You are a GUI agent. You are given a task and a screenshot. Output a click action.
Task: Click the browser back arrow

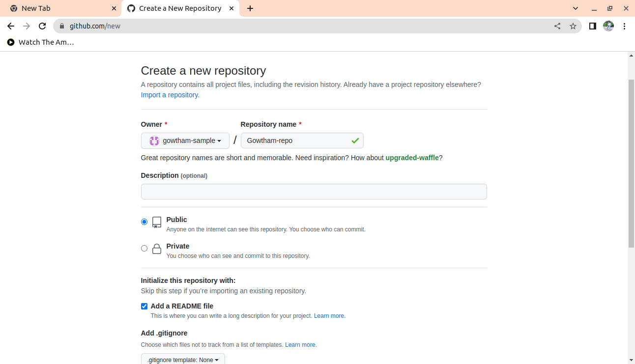tap(11, 26)
